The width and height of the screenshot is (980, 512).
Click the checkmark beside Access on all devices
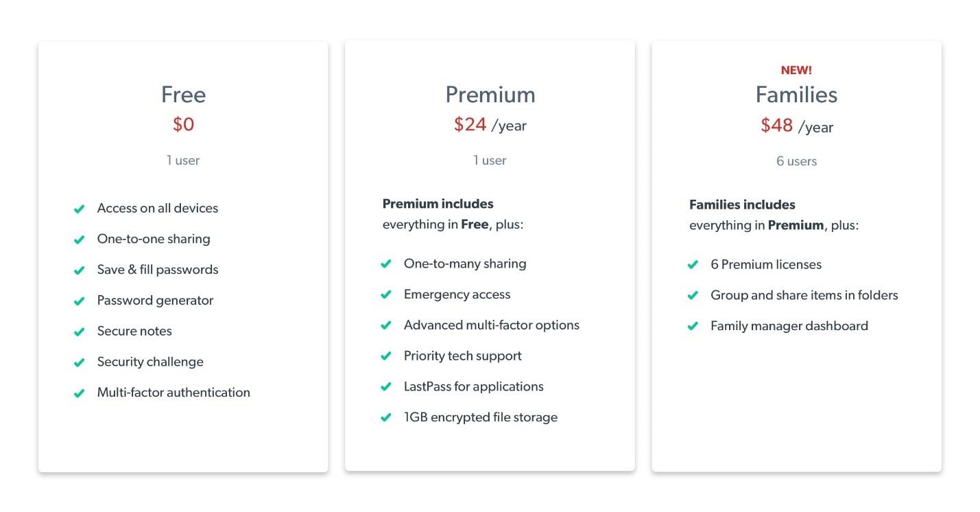[80, 209]
